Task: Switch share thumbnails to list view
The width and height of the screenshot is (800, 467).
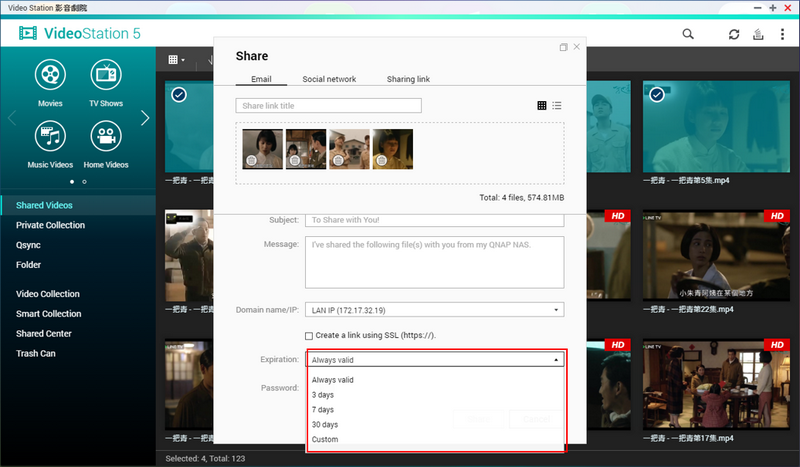Action: pyautogui.click(x=557, y=106)
